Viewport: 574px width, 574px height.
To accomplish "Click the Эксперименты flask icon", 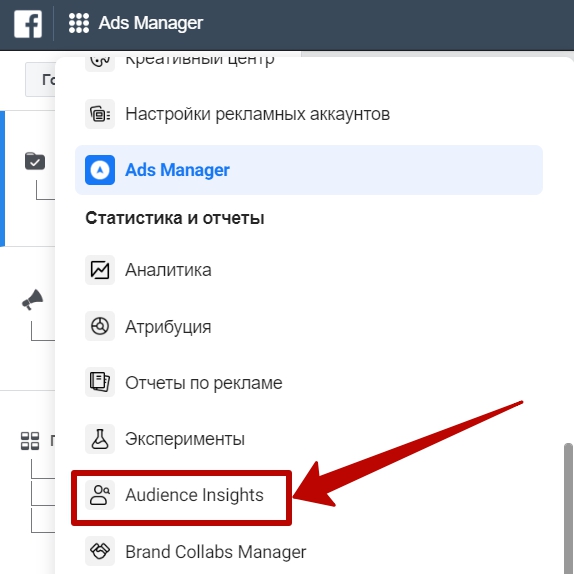I will coord(100,439).
